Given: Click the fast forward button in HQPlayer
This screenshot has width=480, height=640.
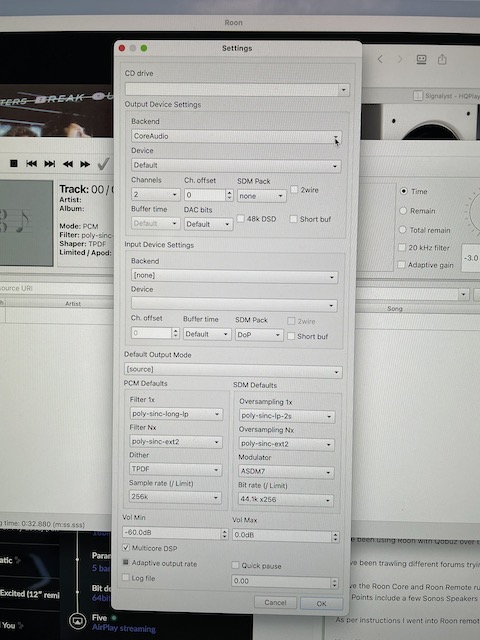Looking at the screenshot, I should pyautogui.click(x=85, y=164).
